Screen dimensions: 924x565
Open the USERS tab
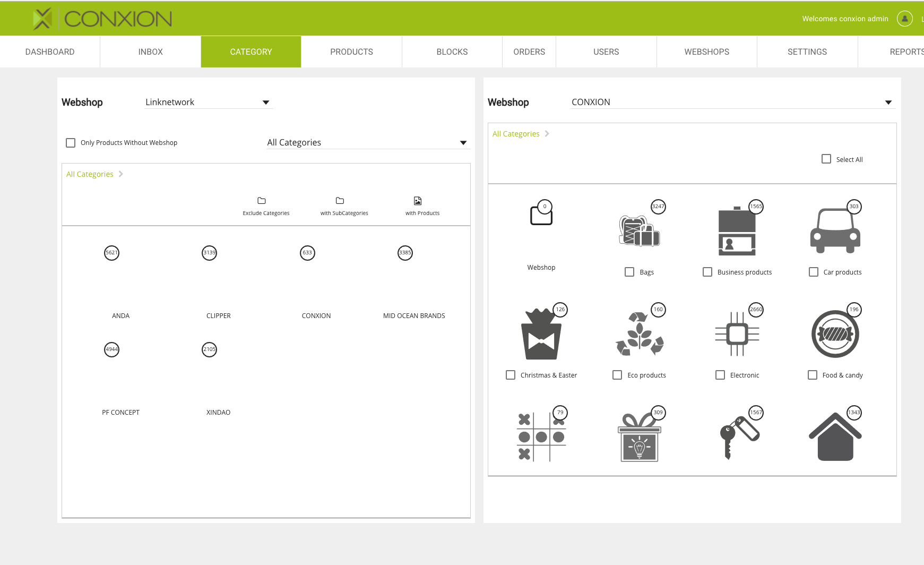(x=606, y=52)
